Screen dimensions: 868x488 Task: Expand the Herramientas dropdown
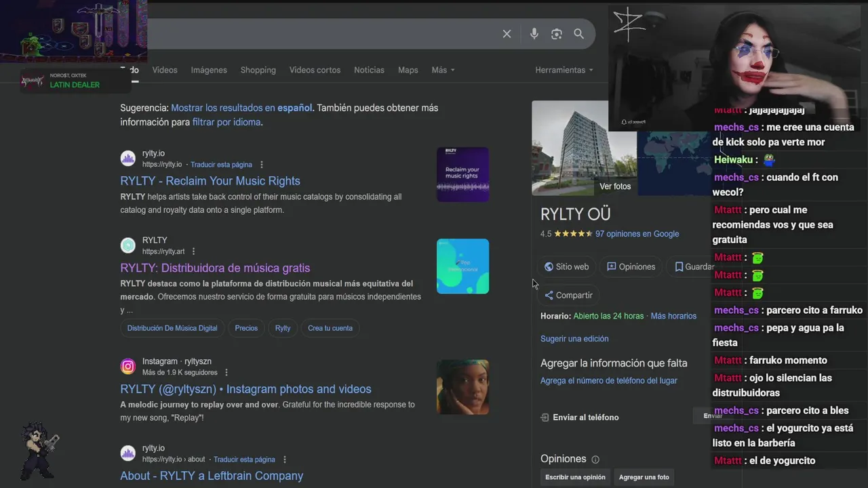564,70
